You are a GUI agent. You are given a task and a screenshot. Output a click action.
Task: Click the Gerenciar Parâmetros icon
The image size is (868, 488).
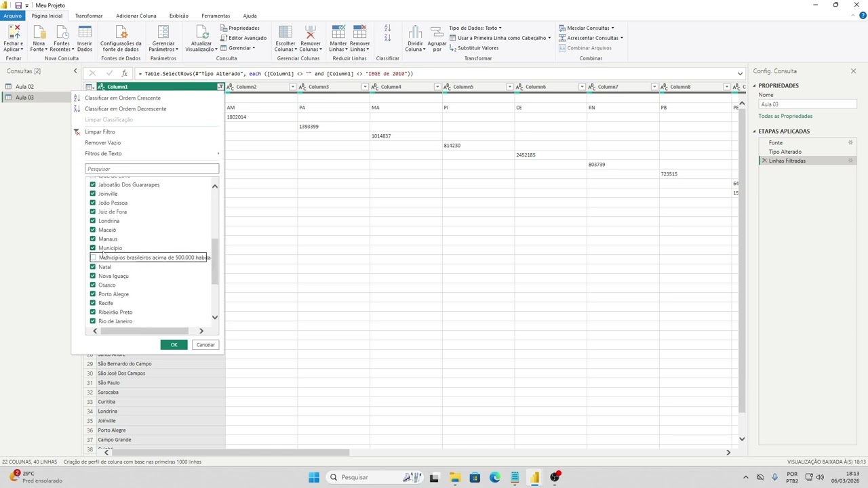(163, 32)
